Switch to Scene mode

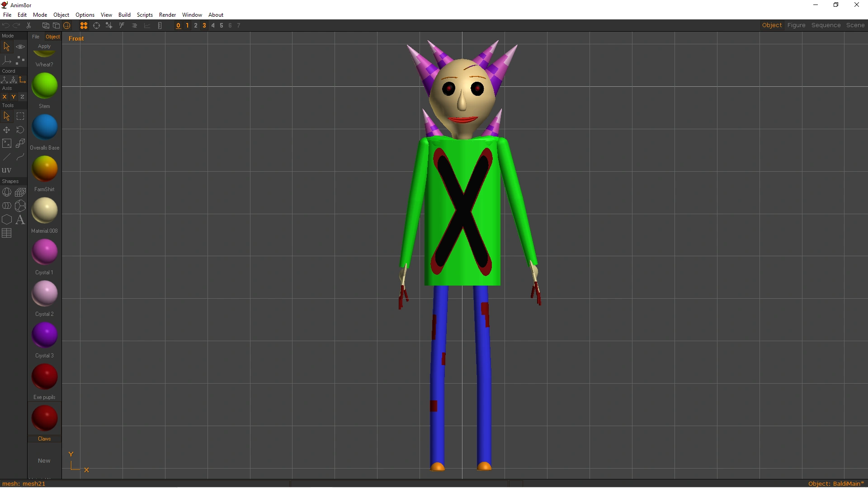click(x=855, y=25)
